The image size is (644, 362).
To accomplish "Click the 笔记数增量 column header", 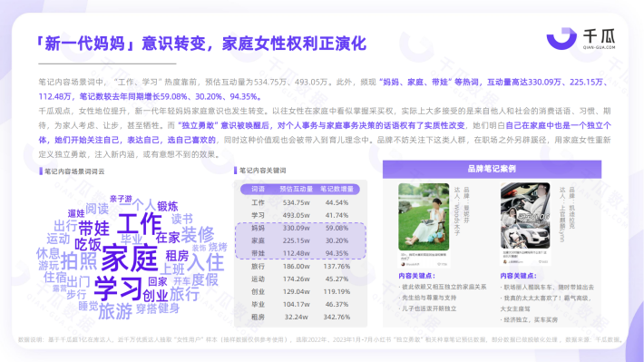I will tap(337, 189).
